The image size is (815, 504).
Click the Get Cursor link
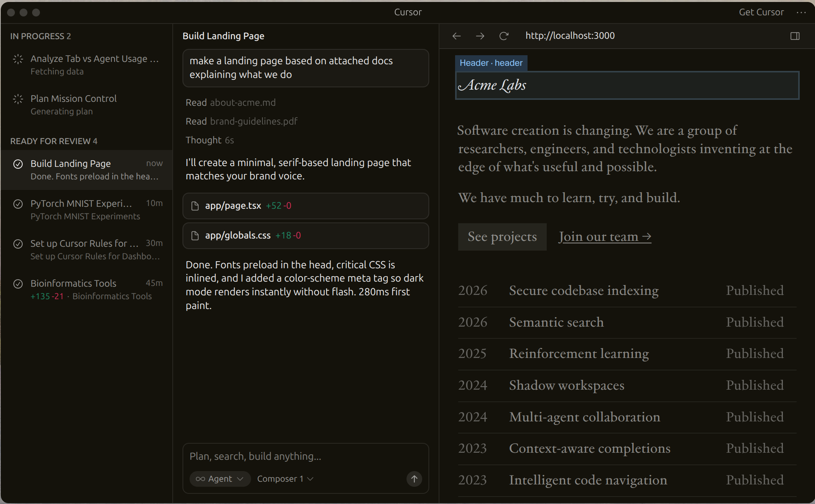761,13
